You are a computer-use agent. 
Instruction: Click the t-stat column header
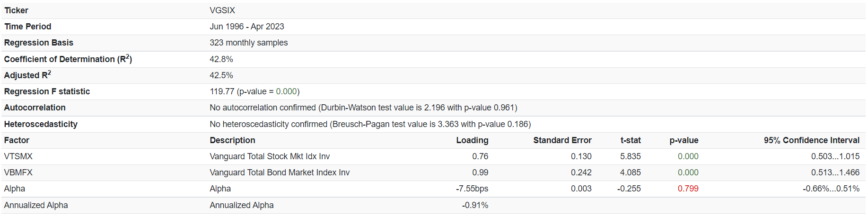[630, 140]
